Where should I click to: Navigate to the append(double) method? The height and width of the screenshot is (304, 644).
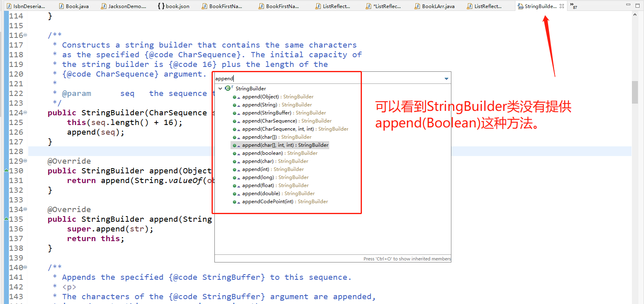point(278,194)
